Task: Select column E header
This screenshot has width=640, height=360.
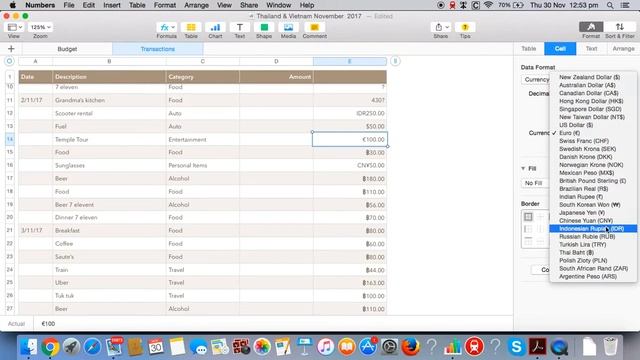Action: click(x=350, y=61)
